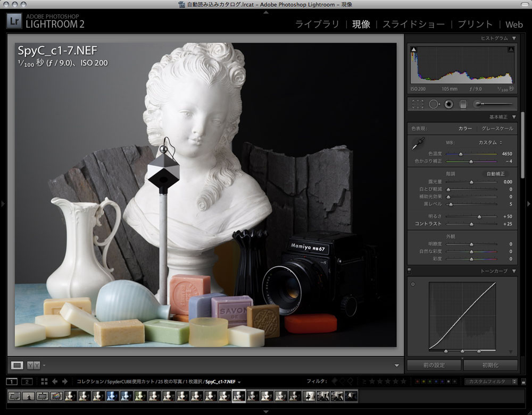
Task: Set filter rating to first star
Action: pos(372,382)
